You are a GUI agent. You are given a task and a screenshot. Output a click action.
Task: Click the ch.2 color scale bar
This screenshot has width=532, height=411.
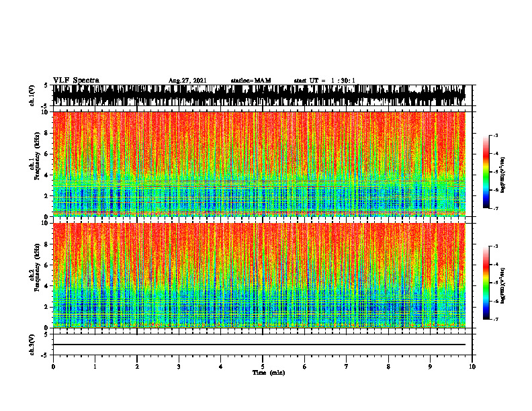[486, 283]
